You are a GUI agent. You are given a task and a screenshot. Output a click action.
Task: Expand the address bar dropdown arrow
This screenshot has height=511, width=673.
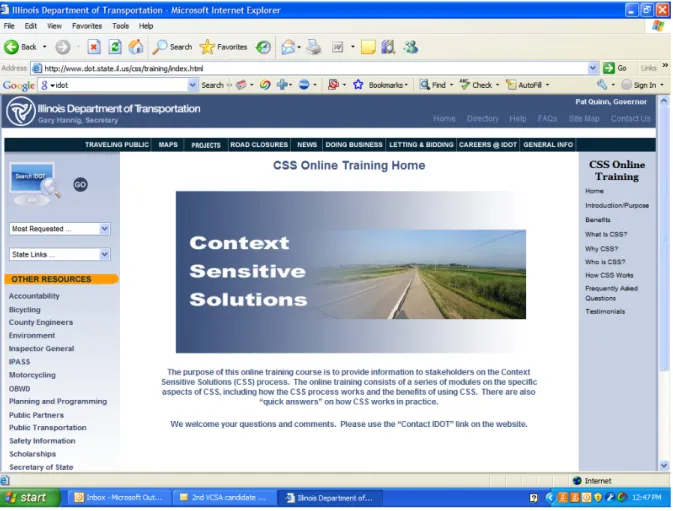pyautogui.click(x=593, y=68)
